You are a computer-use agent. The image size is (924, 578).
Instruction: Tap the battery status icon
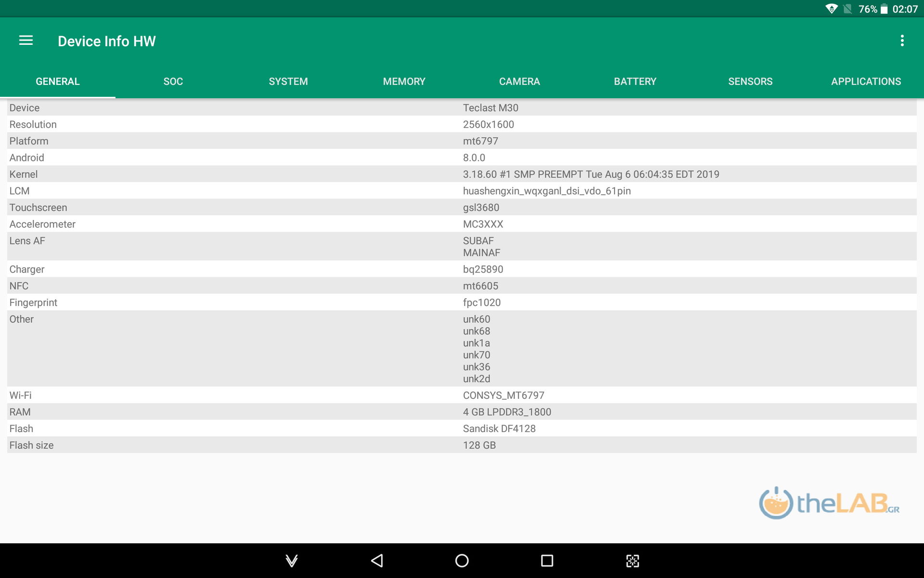884,9
